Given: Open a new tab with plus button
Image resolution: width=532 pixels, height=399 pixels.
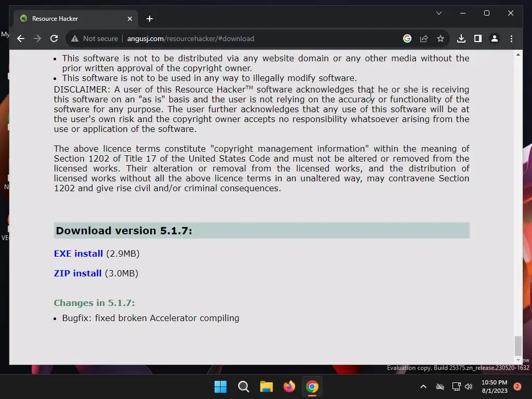Looking at the screenshot, I should point(150,19).
